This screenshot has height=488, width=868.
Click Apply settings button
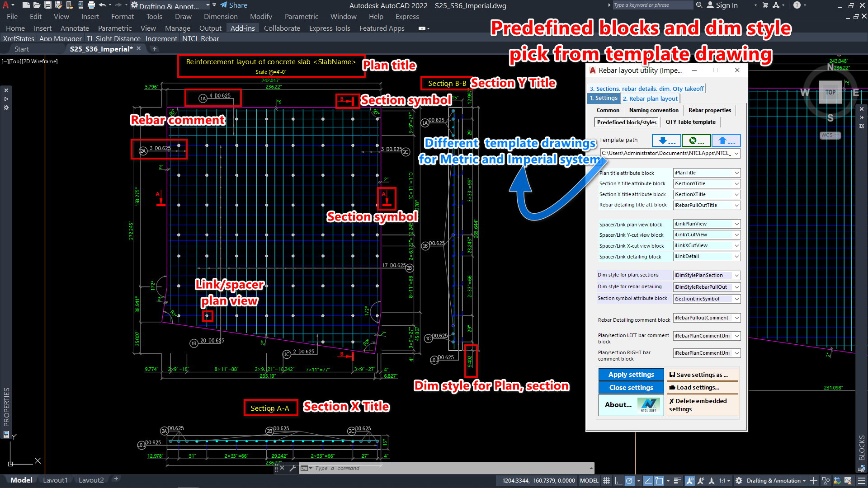[631, 375]
